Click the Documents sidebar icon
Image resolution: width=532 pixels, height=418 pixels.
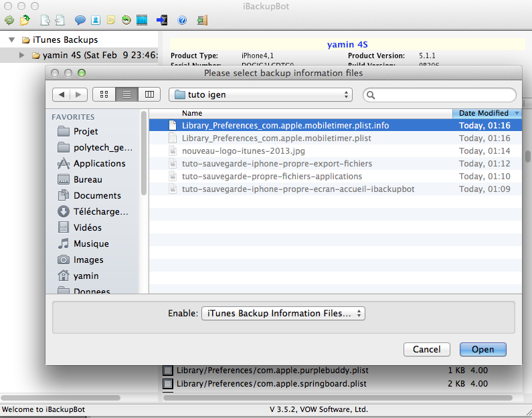point(64,195)
